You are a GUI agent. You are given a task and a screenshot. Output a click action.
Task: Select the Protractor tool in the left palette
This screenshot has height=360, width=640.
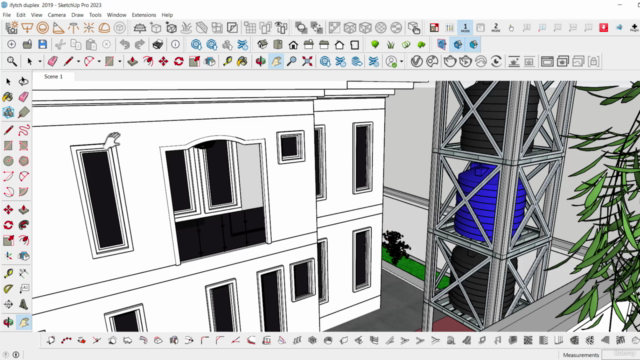point(8,289)
